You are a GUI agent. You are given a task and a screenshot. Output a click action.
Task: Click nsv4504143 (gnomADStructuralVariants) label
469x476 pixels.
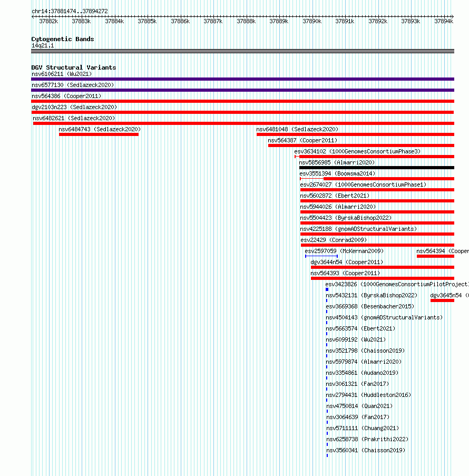(x=385, y=317)
